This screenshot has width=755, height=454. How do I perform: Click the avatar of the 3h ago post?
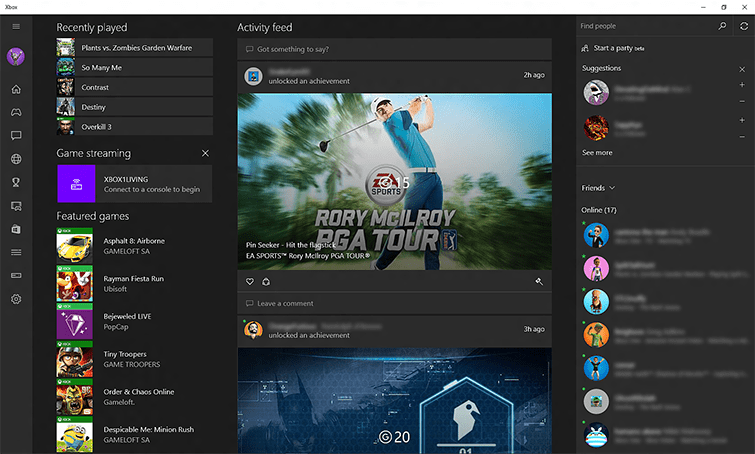point(253,330)
